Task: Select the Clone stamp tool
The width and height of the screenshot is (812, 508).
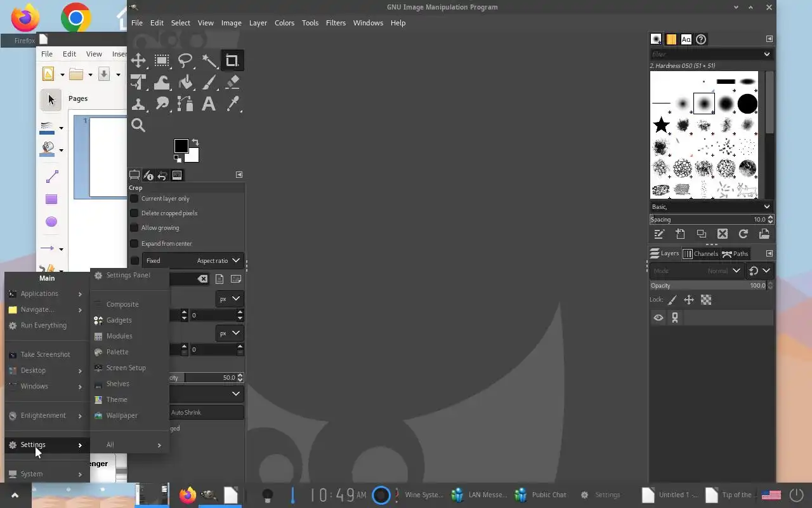Action: (x=138, y=104)
